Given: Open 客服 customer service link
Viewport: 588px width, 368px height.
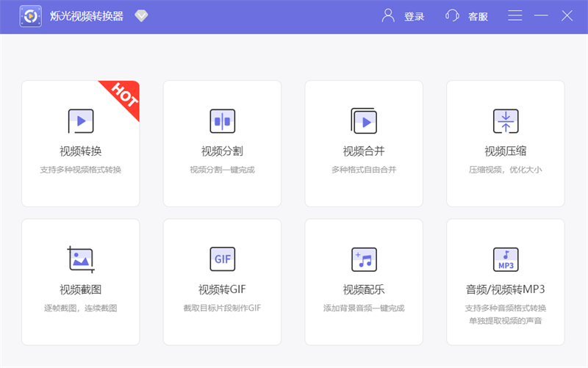Looking at the screenshot, I should (478, 16).
